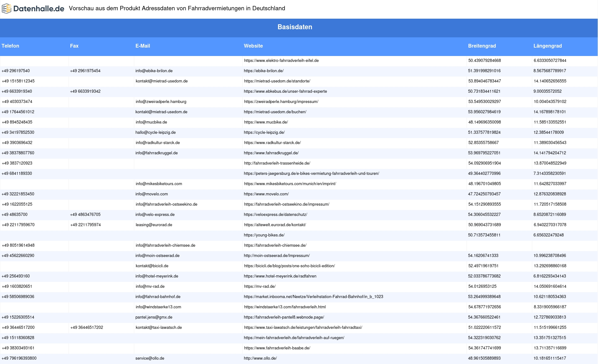598x364 pixels.
Task: Click the Website column header
Action: pos(253,46)
